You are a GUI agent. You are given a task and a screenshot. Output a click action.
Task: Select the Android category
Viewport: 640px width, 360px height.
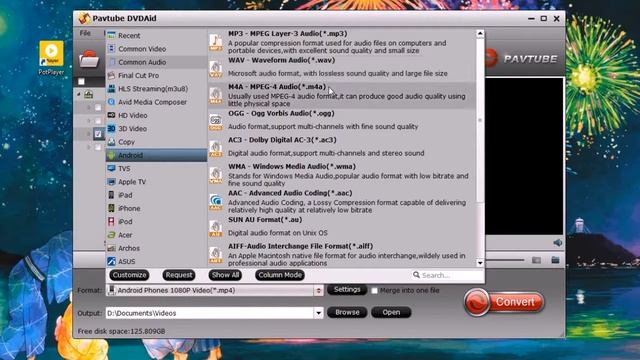coord(156,155)
